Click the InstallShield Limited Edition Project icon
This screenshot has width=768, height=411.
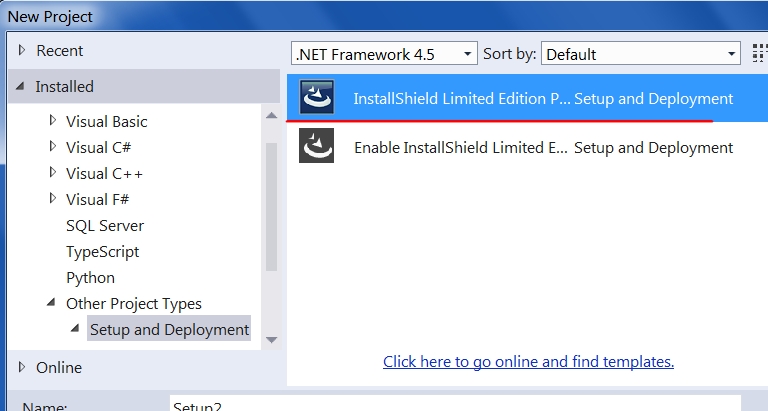pyautogui.click(x=316, y=97)
